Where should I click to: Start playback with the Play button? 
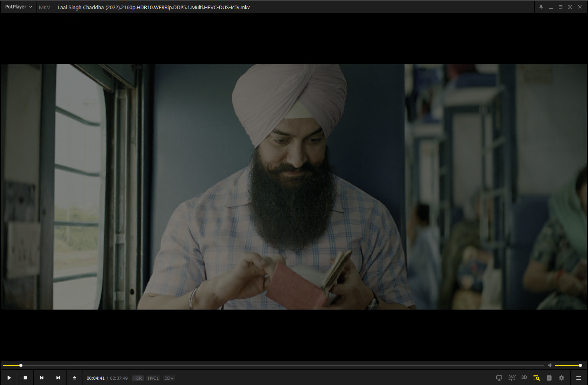9,378
